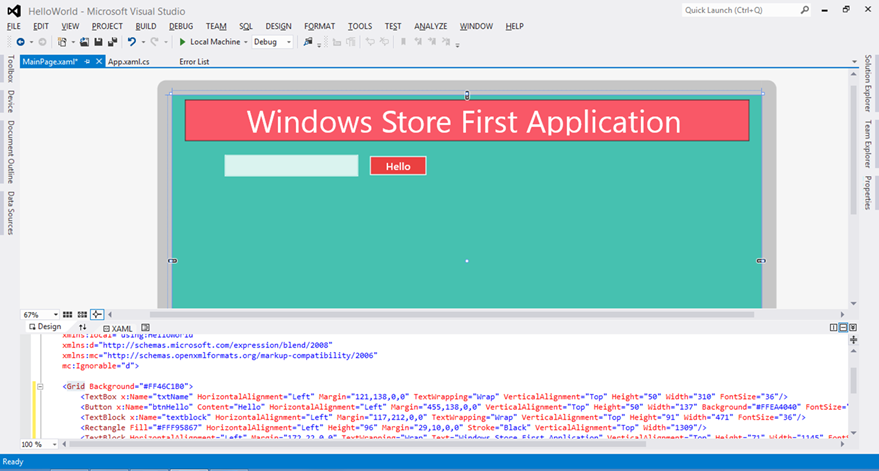Viewport: 879px width, 471px height.
Task: Click the red Hello button in designer
Action: click(398, 166)
